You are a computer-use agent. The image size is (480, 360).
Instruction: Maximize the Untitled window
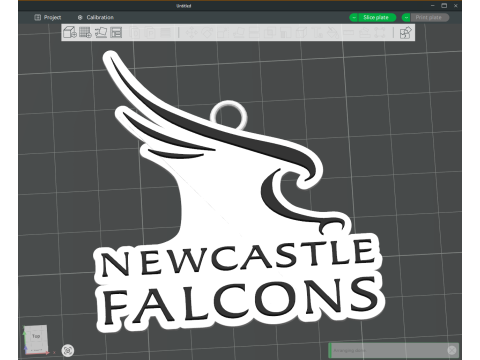[x=444, y=6]
